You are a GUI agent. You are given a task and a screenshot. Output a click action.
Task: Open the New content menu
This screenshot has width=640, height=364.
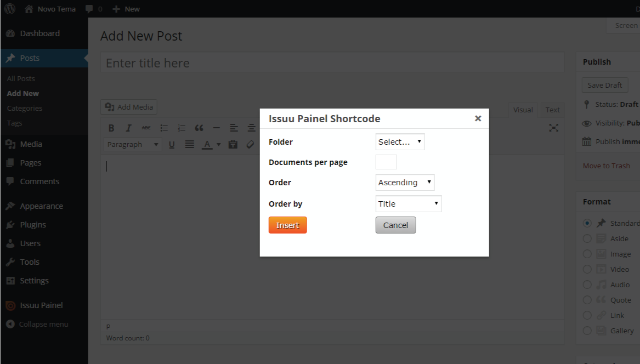coord(126,9)
